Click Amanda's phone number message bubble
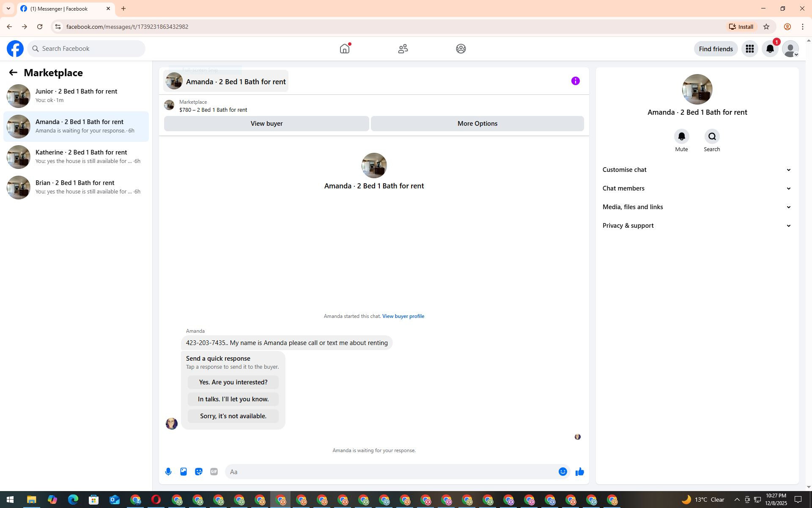Viewport: 812px width, 508px height. tap(287, 343)
